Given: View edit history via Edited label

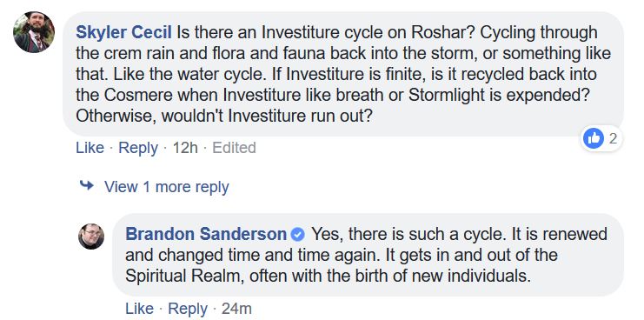Looking at the screenshot, I should click(234, 148).
